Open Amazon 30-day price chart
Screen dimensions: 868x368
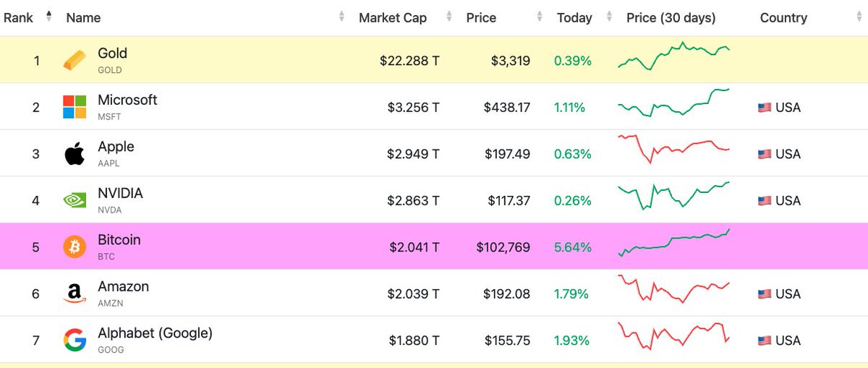click(x=673, y=289)
